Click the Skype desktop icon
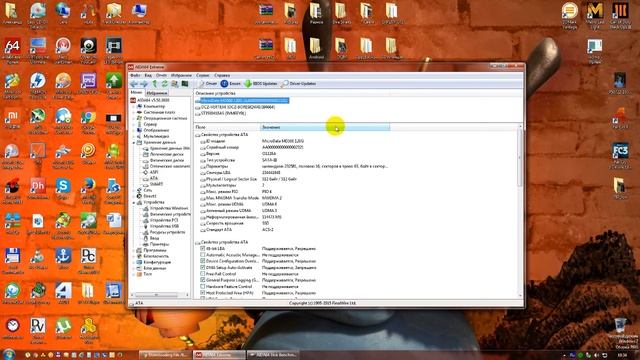Image resolution: width=640 pixels, height=360 pixels. (63, 189)
